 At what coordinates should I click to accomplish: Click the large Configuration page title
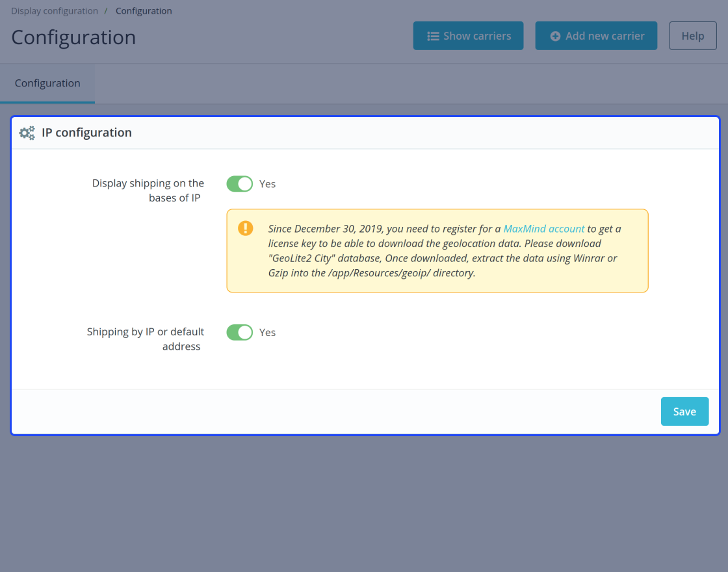coord(73,37)
